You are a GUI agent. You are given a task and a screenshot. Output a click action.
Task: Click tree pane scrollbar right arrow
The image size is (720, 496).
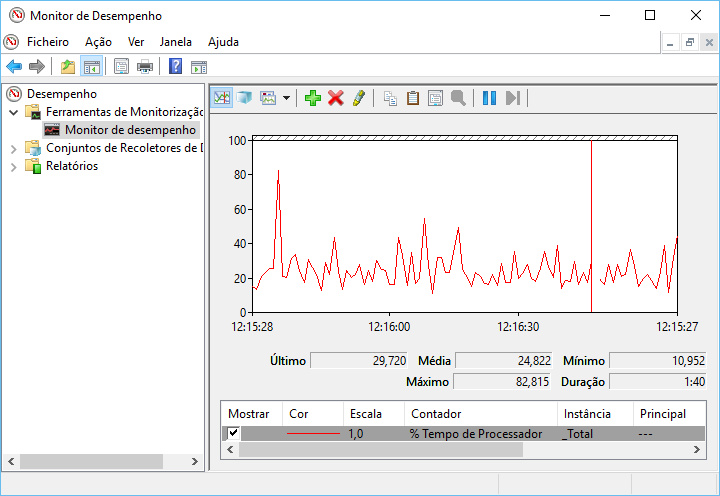click(x=195, y=462)
